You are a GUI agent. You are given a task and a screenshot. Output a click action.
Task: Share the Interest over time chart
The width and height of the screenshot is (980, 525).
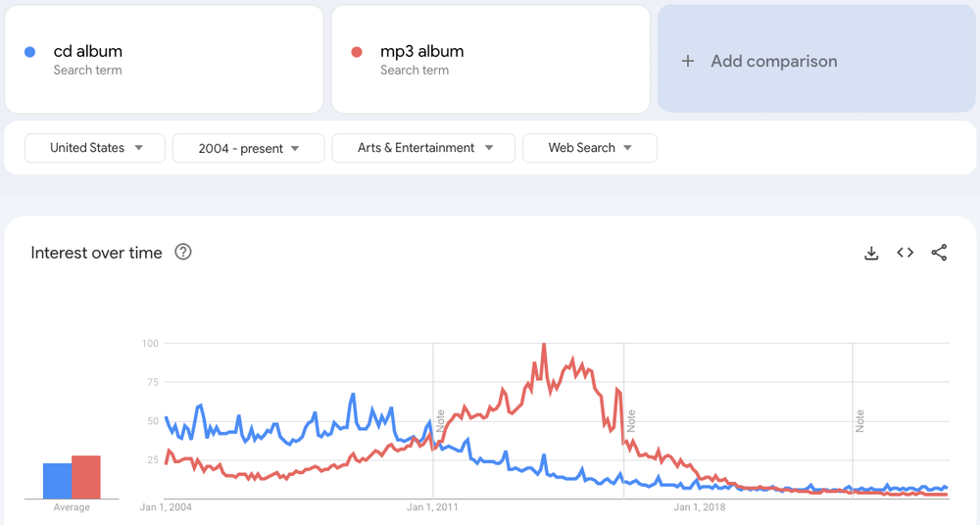939,253
